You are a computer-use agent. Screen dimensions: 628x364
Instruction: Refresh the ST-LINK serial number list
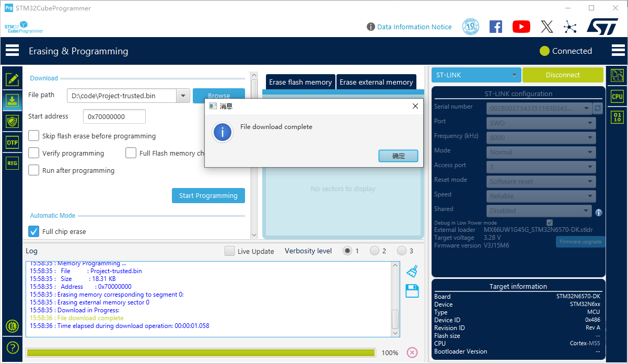click(598, 108)
